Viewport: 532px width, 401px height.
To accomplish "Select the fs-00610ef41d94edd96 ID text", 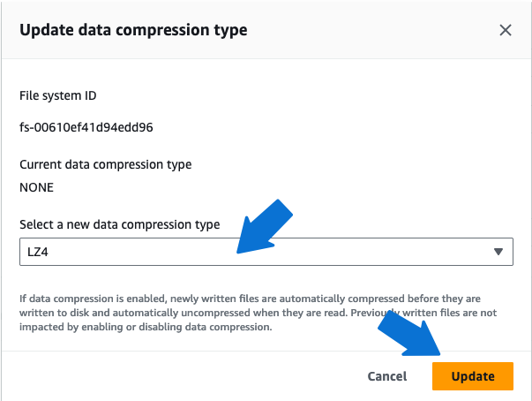I will [x=86, y=126].
